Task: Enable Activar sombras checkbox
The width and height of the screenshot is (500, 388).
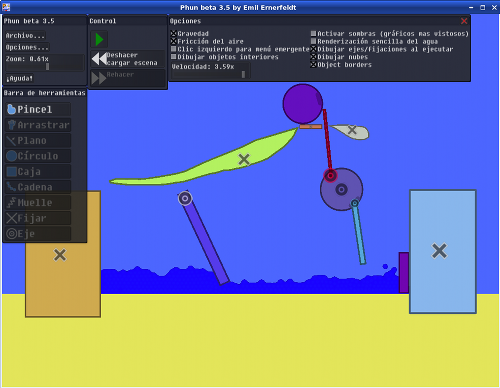Action: [x=313, y=33]
